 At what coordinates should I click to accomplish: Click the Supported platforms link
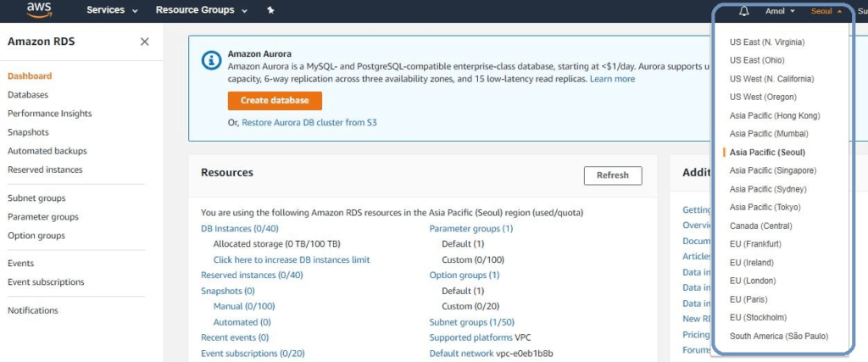[x=471, y=337]
